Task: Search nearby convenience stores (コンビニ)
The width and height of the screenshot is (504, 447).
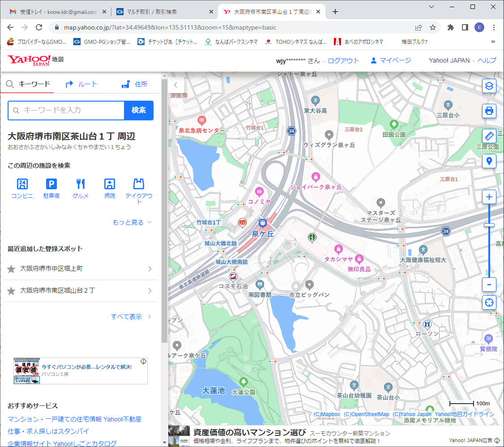Action: (22, 188)
